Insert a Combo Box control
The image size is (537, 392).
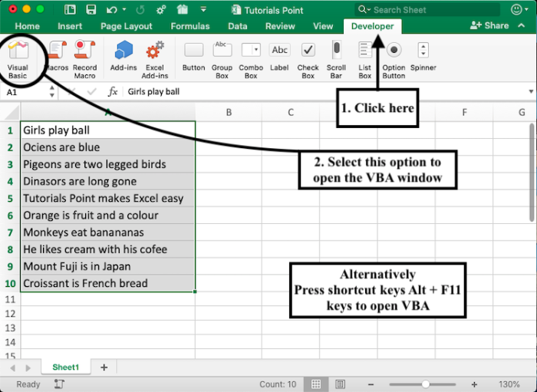251,59
